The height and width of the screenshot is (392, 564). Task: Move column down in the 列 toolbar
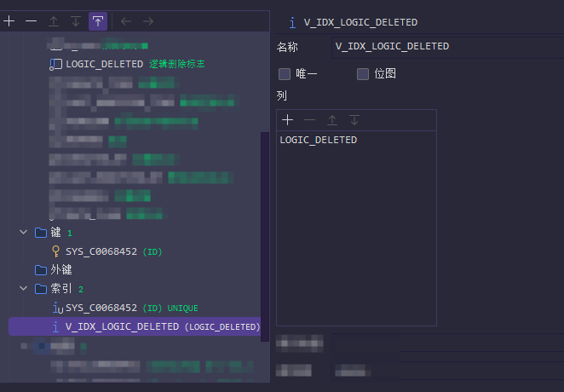point(354,120)
